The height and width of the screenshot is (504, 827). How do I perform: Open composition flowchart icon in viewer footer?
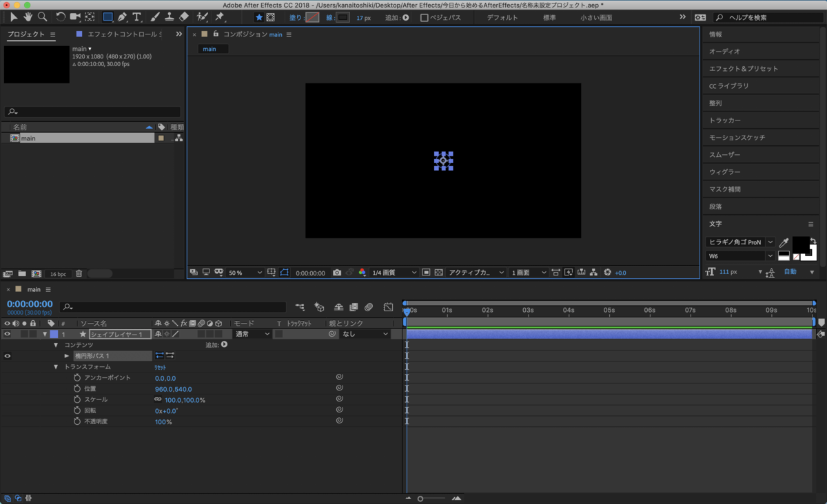594,273
